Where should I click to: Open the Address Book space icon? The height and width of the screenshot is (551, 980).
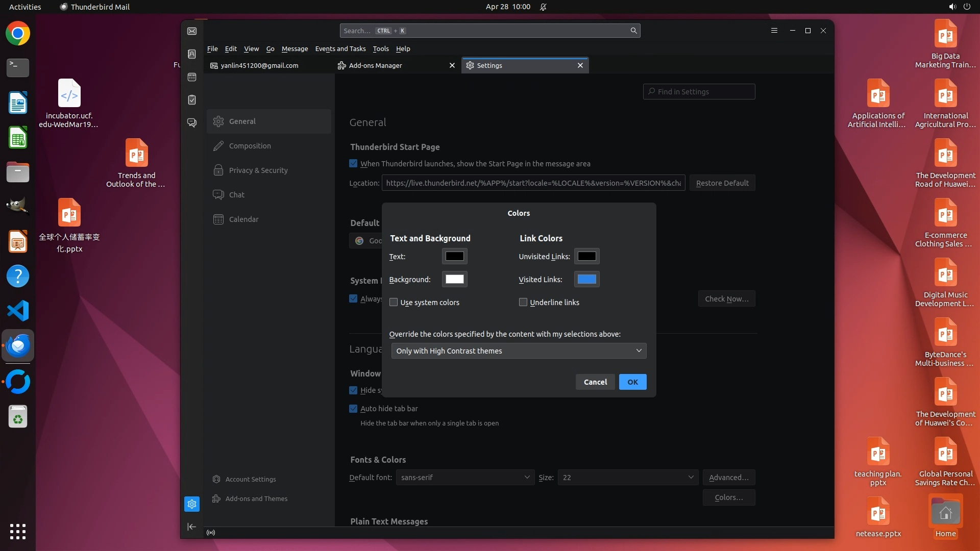coord(192,54)
